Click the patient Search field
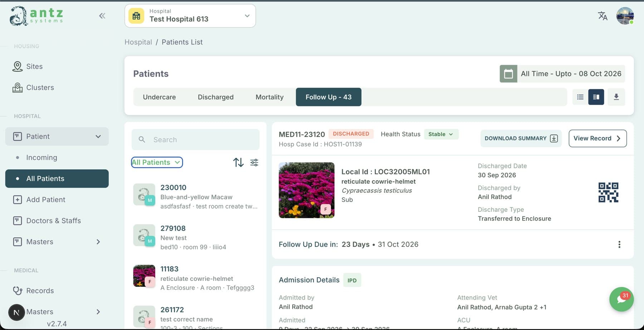 pos(195,140)
